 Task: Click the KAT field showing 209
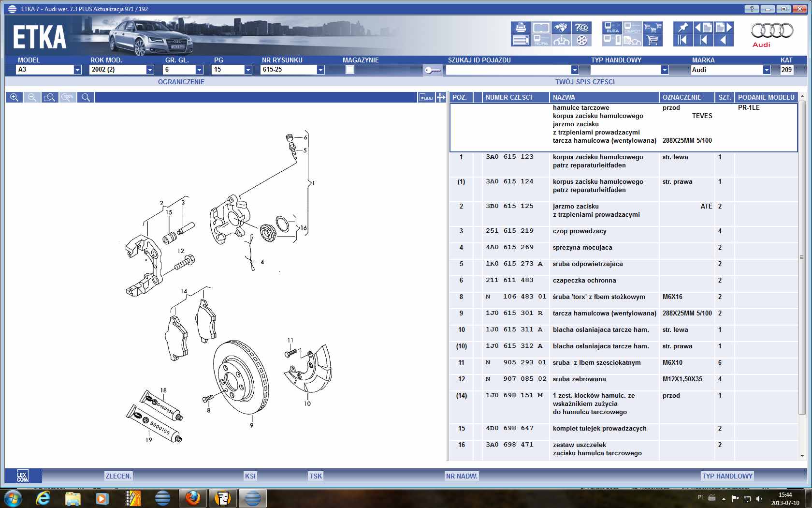[x=787, y=70]
